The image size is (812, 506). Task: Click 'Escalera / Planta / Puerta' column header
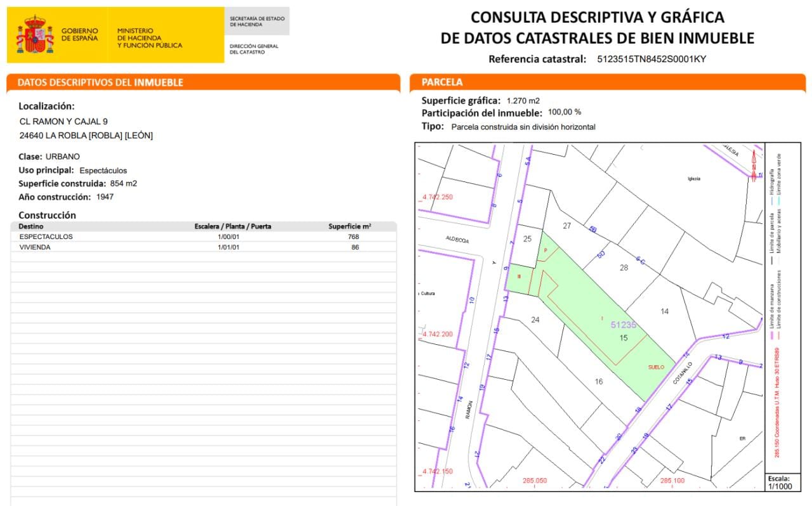click(233, 226)
